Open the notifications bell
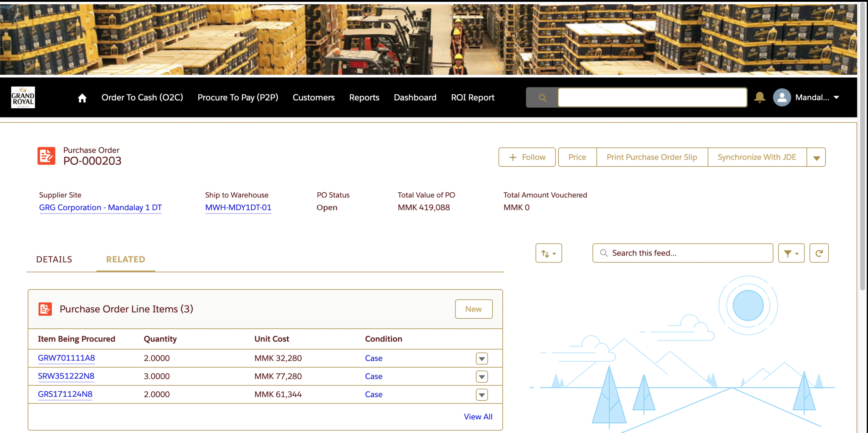Viewport: 868px width, 433px height. tap(760, 98)
